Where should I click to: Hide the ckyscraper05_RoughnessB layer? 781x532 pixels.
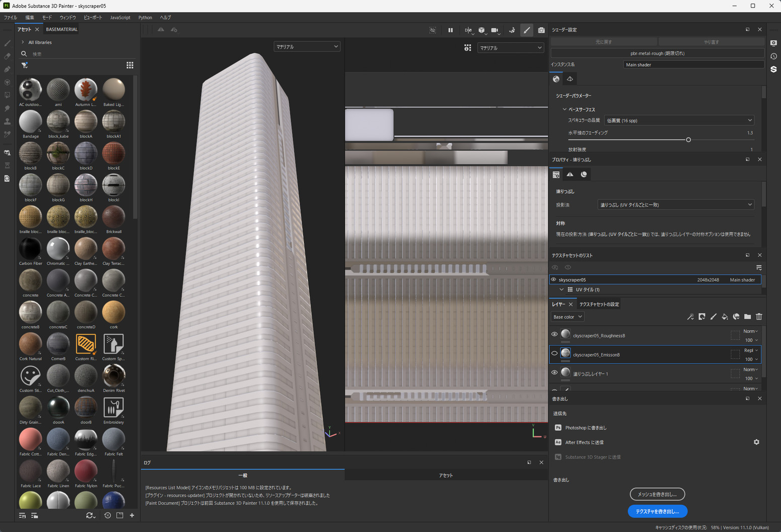[x=554, y=334]
